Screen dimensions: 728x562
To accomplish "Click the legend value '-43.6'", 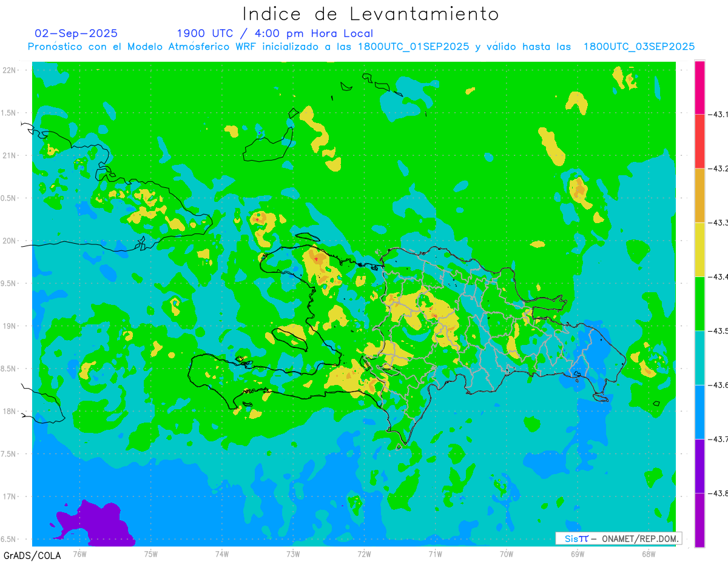I will point(718,385).
